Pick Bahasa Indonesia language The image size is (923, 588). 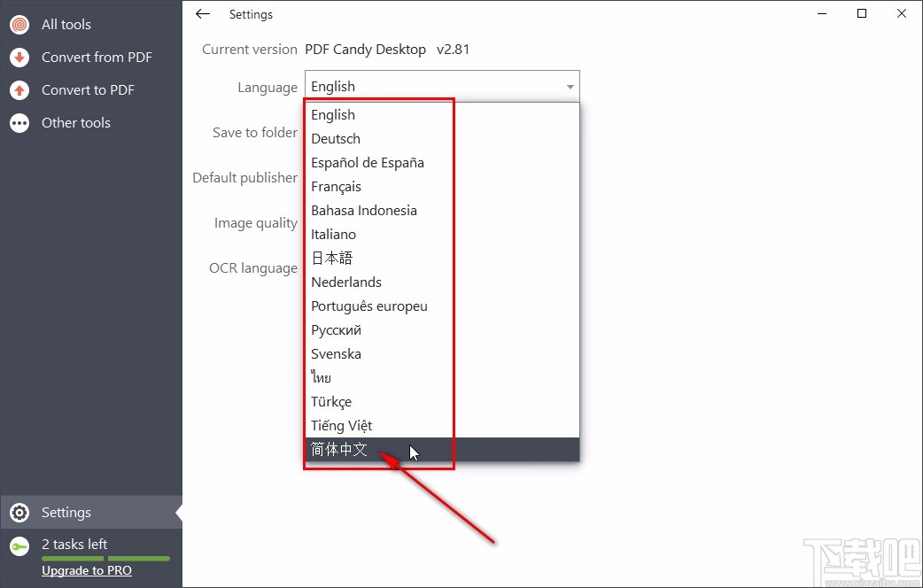[x=442, y=211]
